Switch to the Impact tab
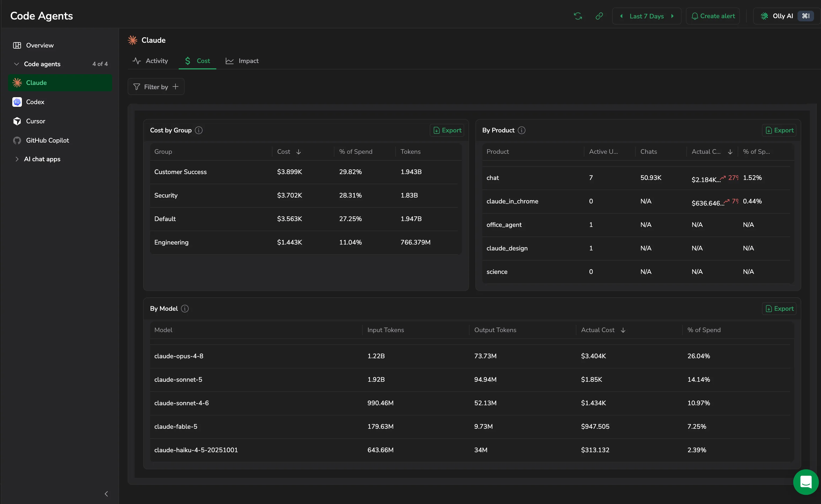The image size is (821, 504). 242,61
